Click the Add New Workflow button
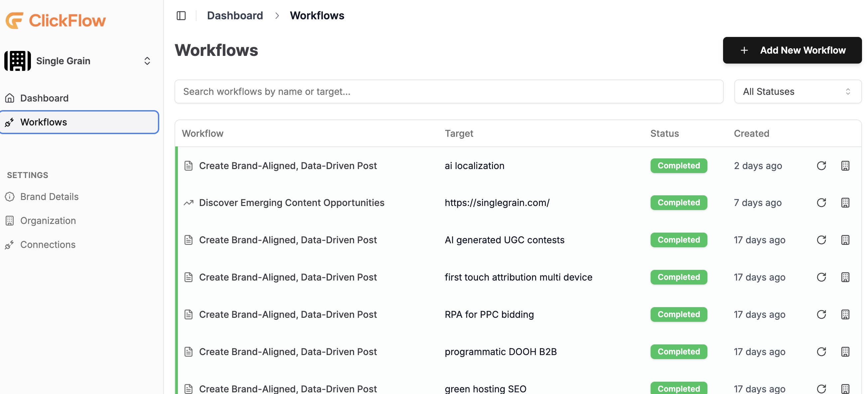Viewport: 868px width, 394px height. click(792, 50)
